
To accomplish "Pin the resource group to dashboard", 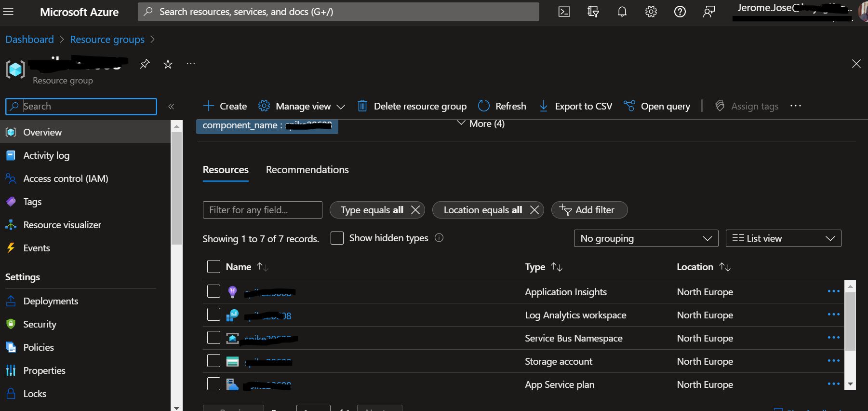I will (x=145, y=64).
